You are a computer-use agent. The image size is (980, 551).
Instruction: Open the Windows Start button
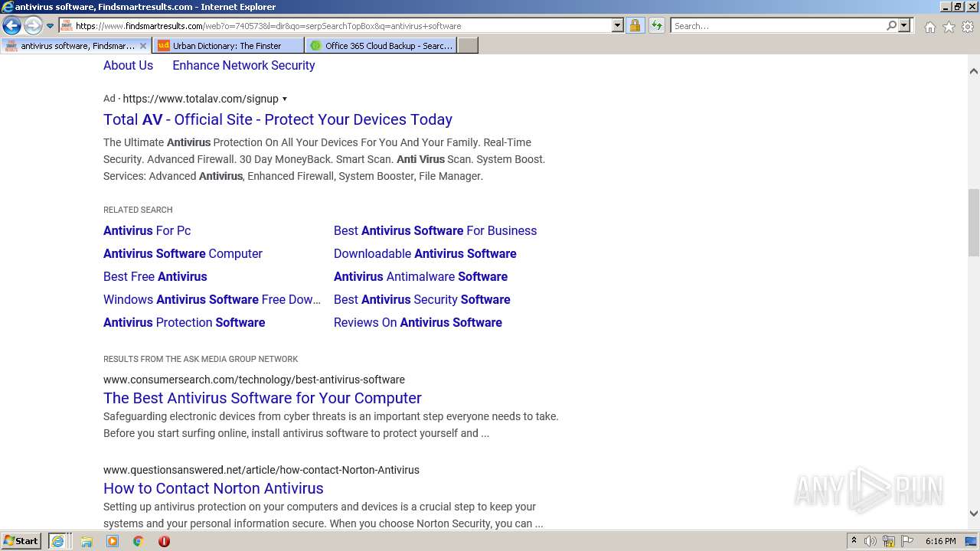click(x=21, y=541)
